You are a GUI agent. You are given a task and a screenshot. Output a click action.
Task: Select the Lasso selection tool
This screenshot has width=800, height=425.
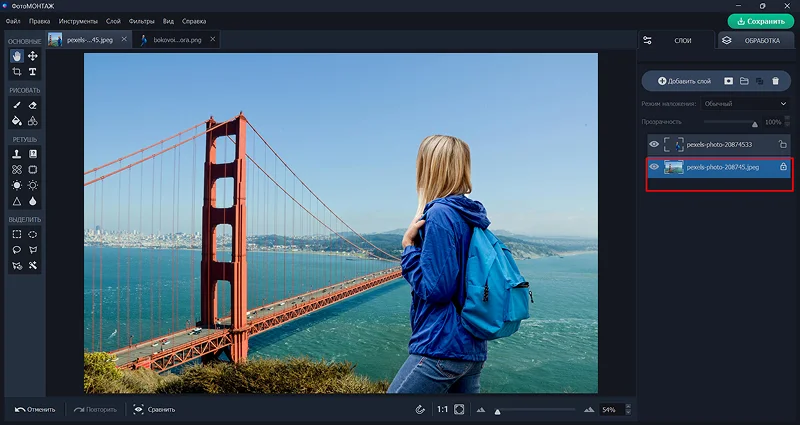17,250
